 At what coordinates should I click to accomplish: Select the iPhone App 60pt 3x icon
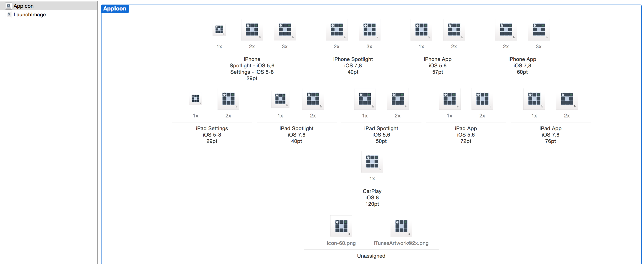[539, 30]
